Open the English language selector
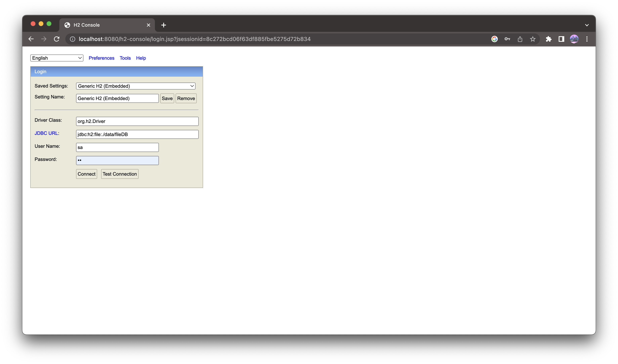 tap(57, 58)
